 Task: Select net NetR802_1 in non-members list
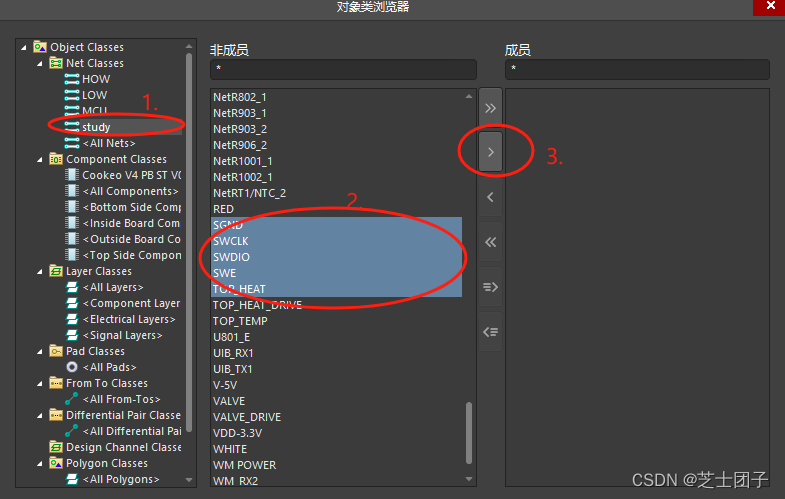tap(240, 97)
